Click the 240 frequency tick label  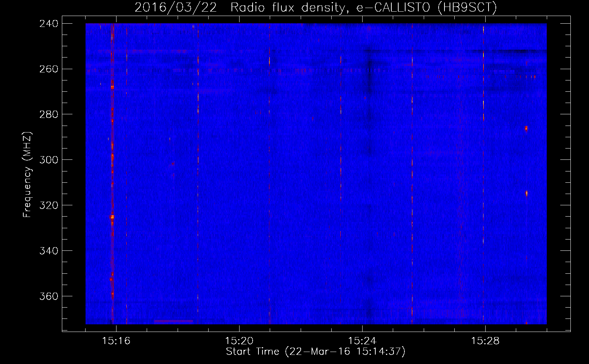pyautogui.click(x=49, y=24)
